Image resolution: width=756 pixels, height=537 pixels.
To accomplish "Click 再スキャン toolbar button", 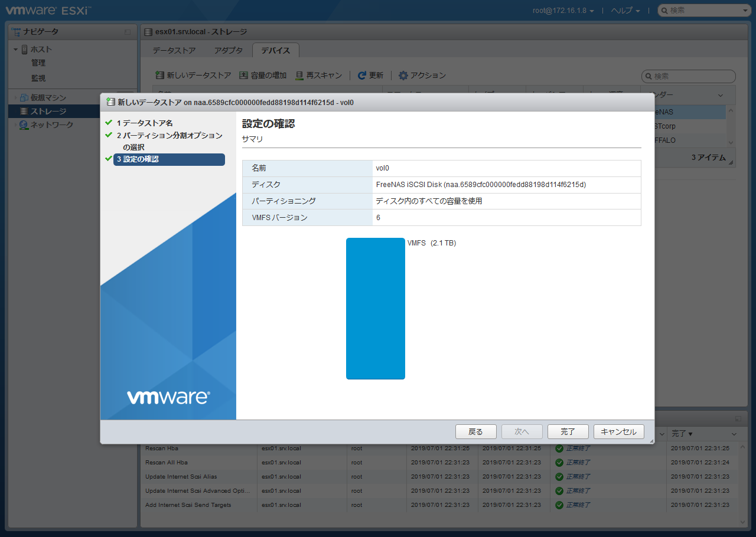I will [318, 76].
